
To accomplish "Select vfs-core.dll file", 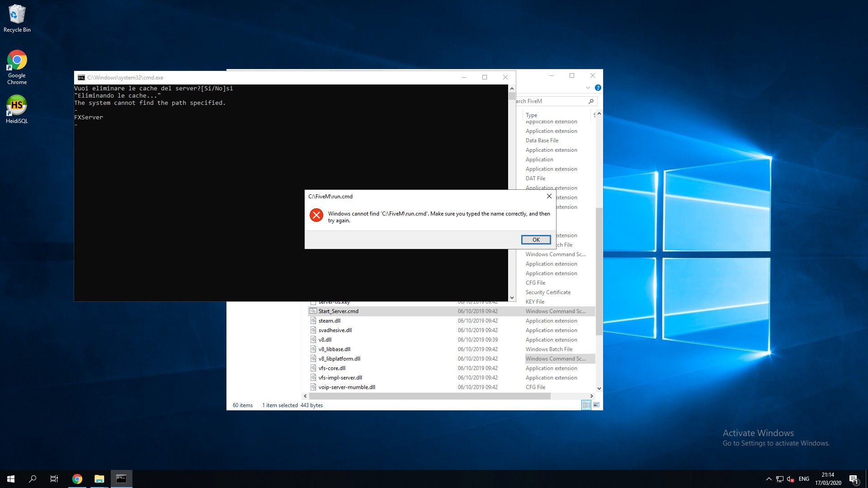I will (332, 368).
